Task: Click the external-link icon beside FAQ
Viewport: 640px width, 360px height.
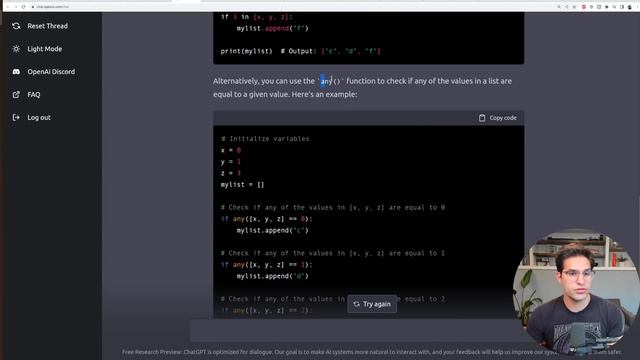Action: pyautogui.click(x=16, y=95)
